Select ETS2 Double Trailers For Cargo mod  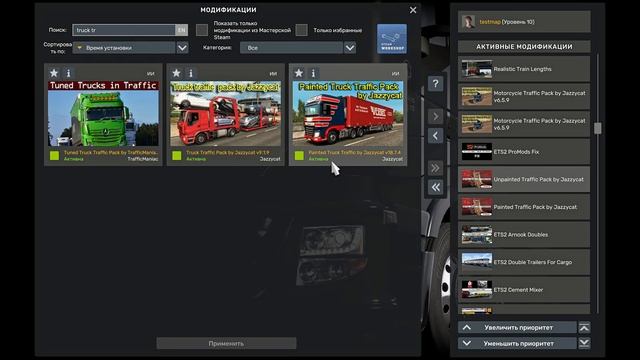[524, 262]
